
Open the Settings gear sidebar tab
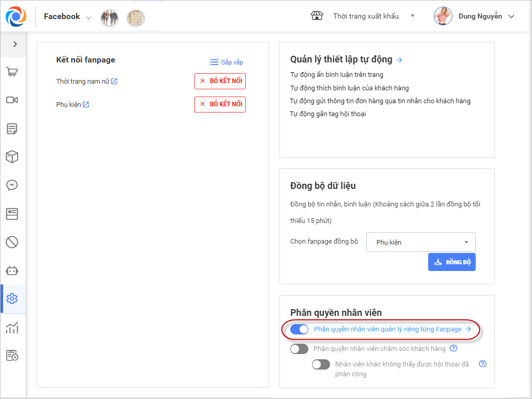tap(12, 298)
